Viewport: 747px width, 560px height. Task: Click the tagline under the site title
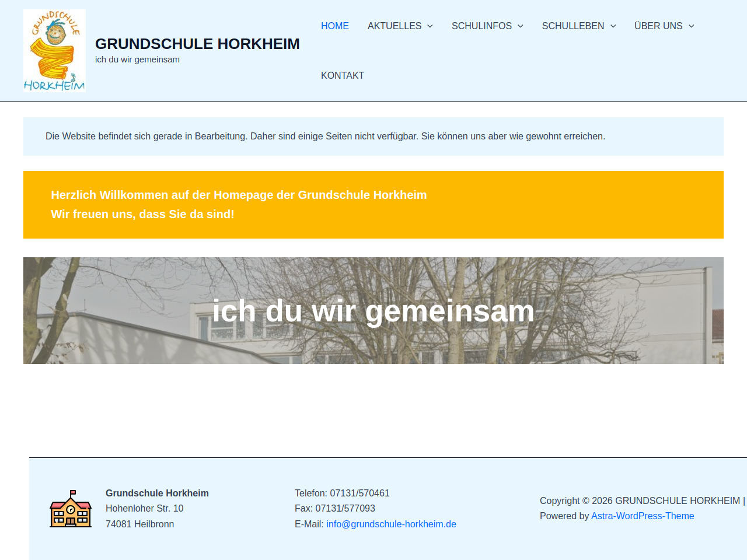click(x=137, y=60)
